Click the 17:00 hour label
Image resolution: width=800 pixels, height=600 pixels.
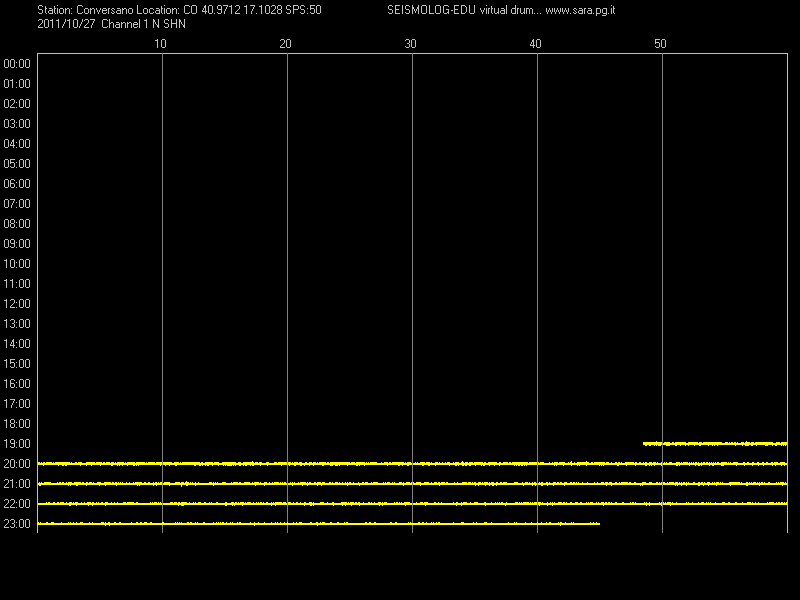click(x=17, y=404)
